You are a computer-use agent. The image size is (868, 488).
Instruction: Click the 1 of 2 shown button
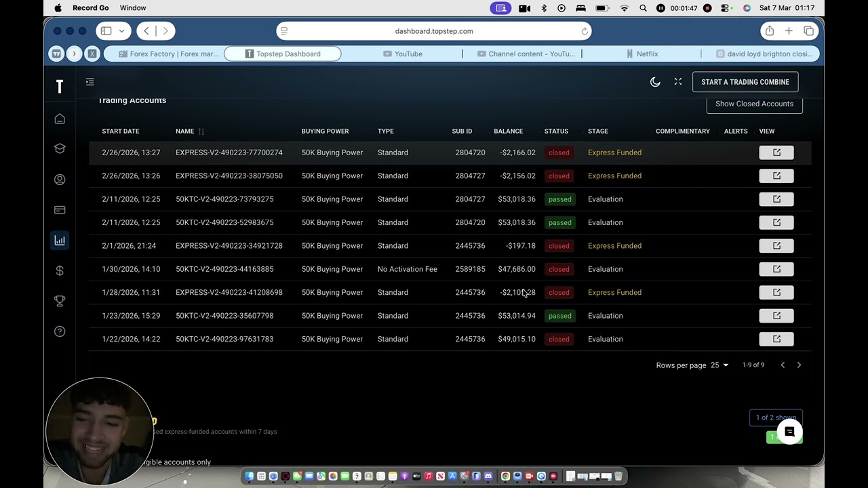point(776,418)
